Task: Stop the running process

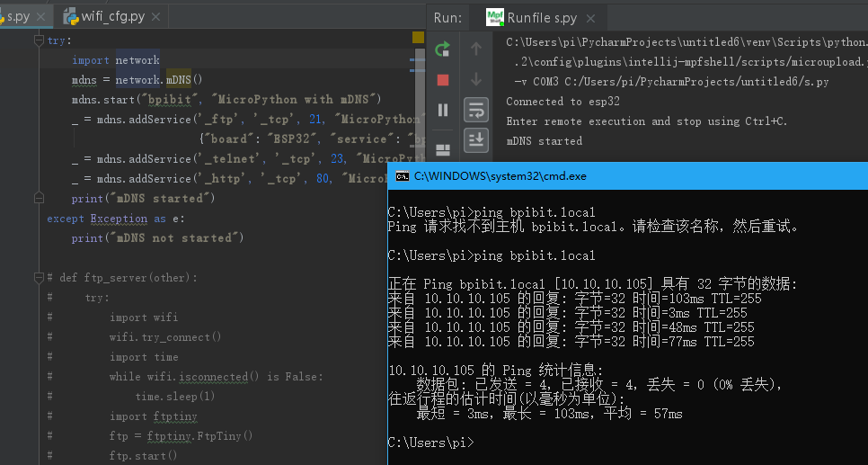Action: tap(442, 80)
